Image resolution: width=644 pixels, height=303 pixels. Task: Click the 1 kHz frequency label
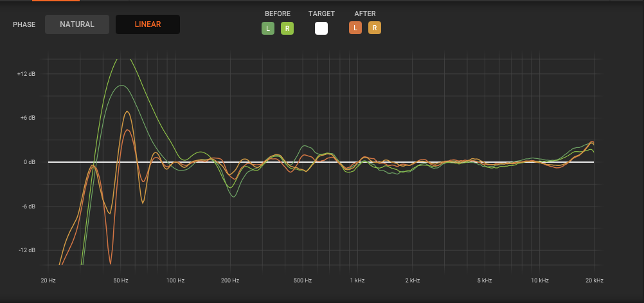click(x=357, y=280)
